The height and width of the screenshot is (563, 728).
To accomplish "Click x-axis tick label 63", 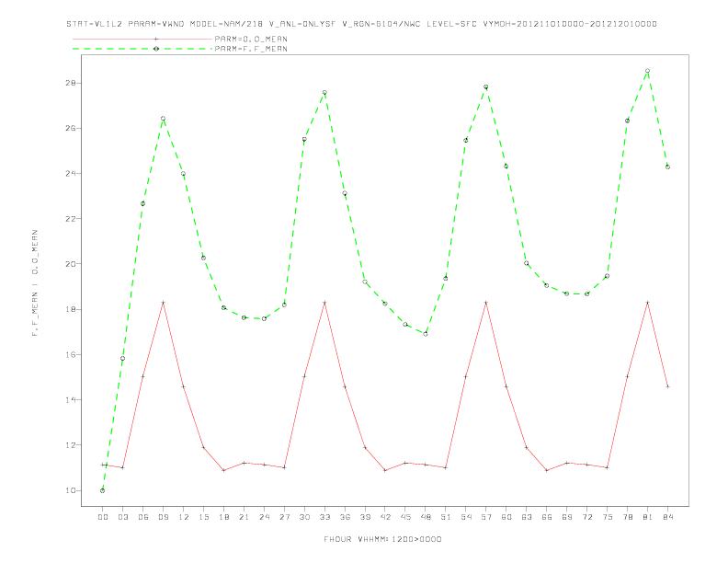I will (527, 517).
